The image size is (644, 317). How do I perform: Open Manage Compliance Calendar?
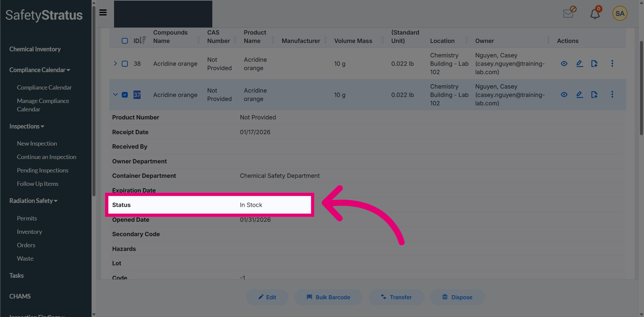(43, 105)
